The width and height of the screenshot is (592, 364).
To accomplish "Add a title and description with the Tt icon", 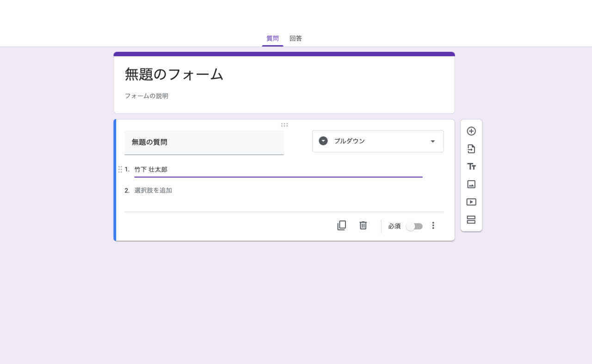I will click(471, 166).
